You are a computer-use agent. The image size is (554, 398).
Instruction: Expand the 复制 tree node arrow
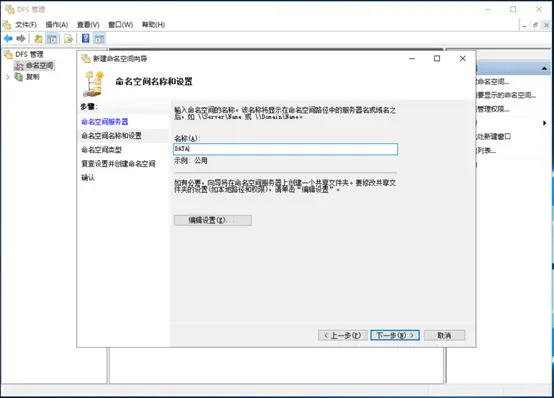[x=8, y=77]
